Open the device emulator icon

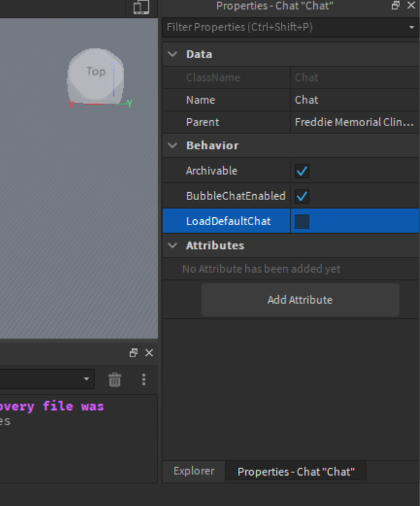click(x=141, y=6)
